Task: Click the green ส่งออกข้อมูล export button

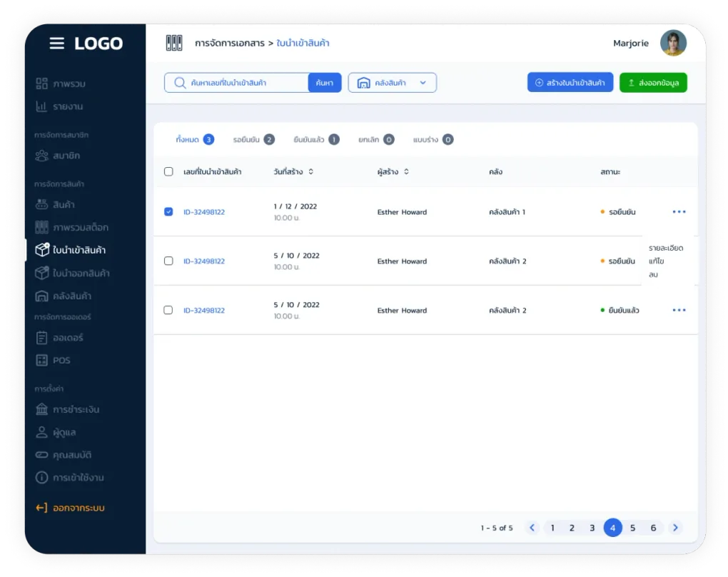Action: pos(653,83)
